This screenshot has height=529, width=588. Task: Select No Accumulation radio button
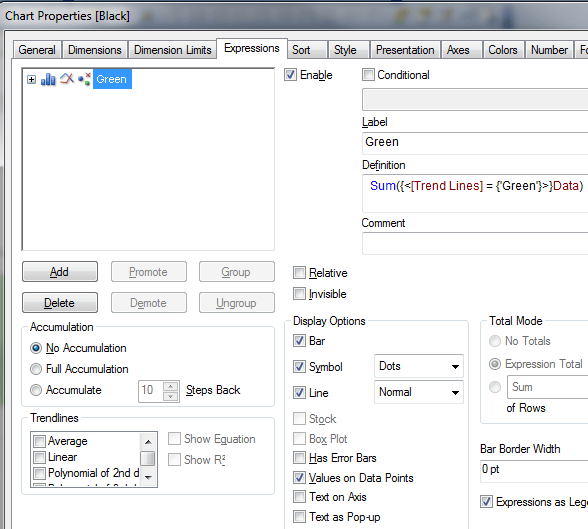(x=36, y=348)
